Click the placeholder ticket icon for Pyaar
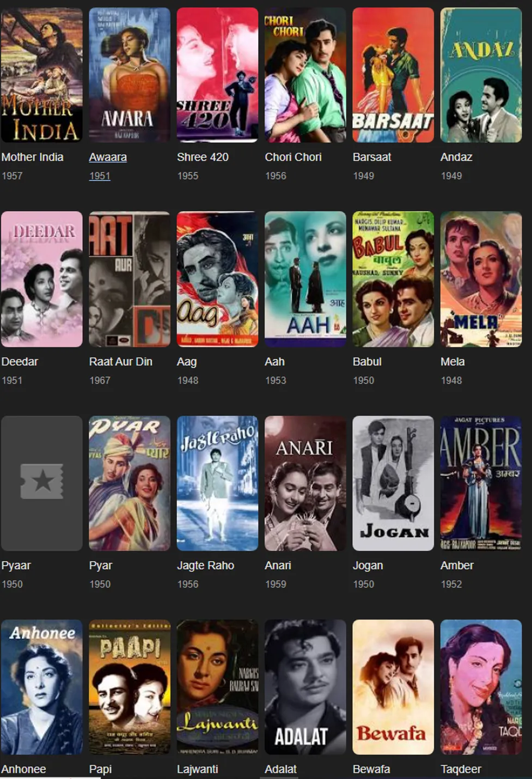Screen dimensions: 532x779 [42, 482]
